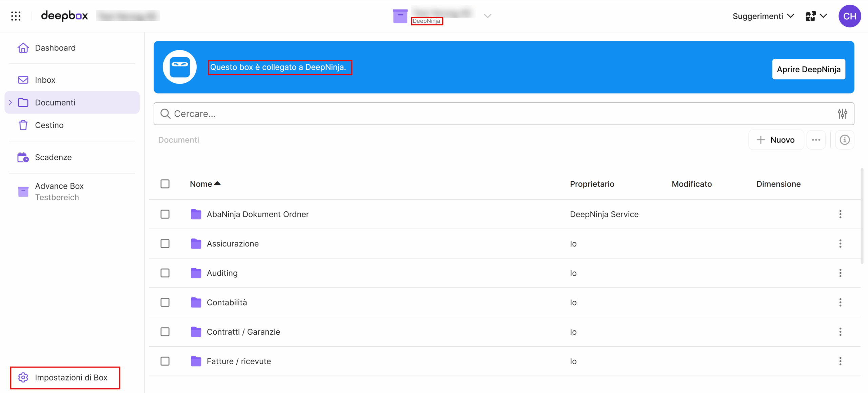Image resolution: width=868 pixels, height=393 pixels.
Task: Click the deepbox logo
Action: 64,16
